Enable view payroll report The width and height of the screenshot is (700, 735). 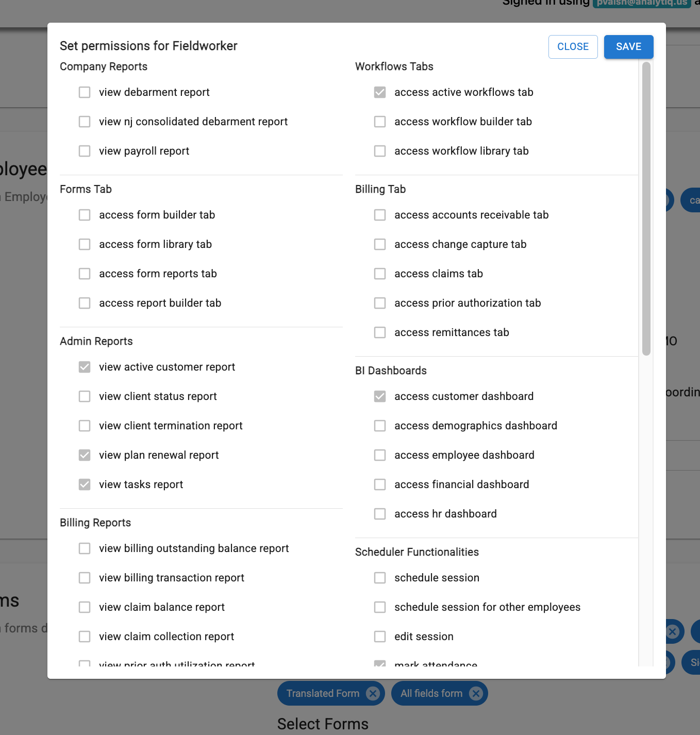85,151
